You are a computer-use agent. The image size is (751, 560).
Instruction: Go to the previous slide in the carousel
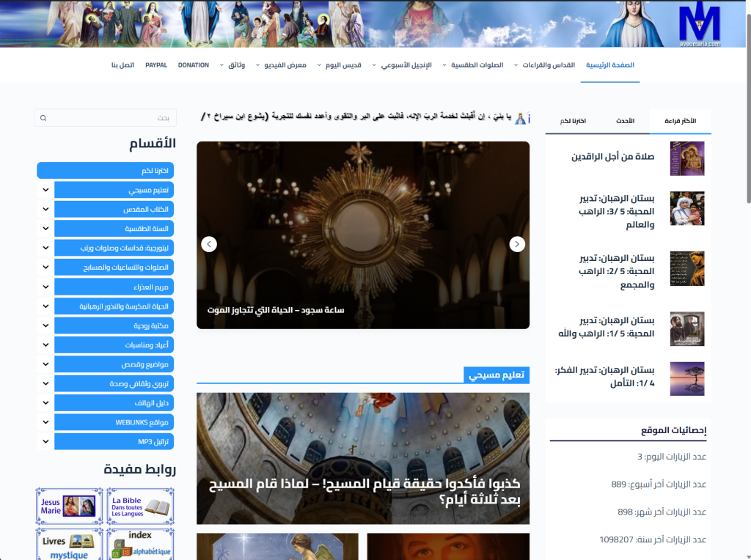click(x=209, y=244)
